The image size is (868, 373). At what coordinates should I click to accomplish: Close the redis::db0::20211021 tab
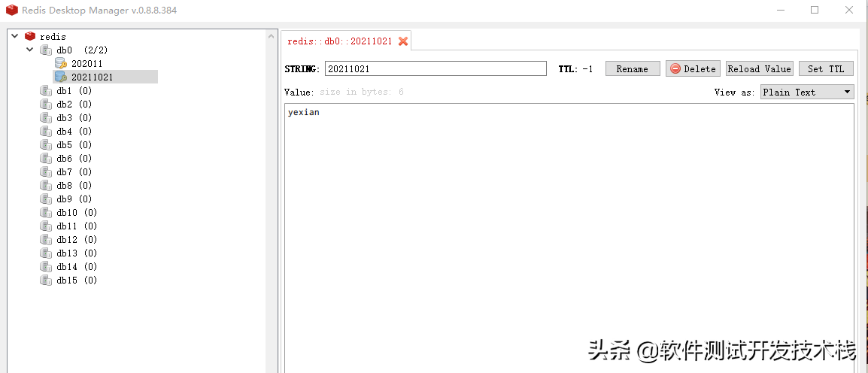(x=403, y=41)
